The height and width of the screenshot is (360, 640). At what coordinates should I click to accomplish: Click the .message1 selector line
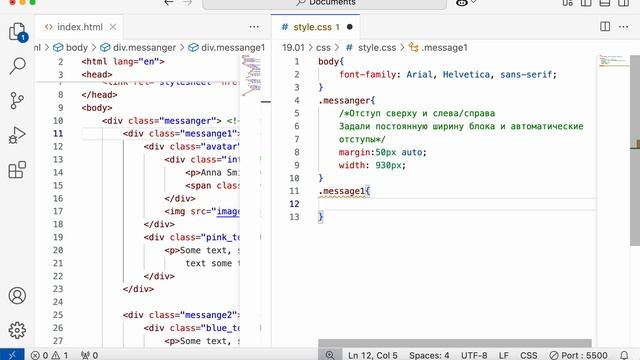pyautogui.click(x=344, y=191)
